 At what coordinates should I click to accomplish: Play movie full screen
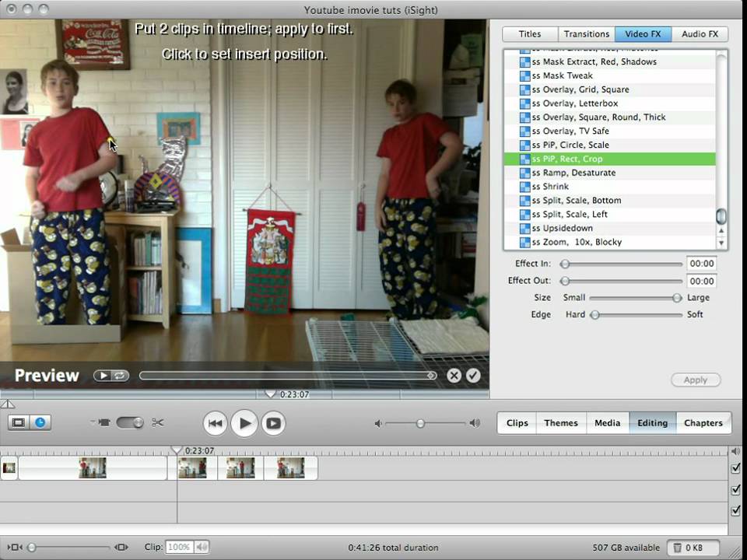(273, 423)
